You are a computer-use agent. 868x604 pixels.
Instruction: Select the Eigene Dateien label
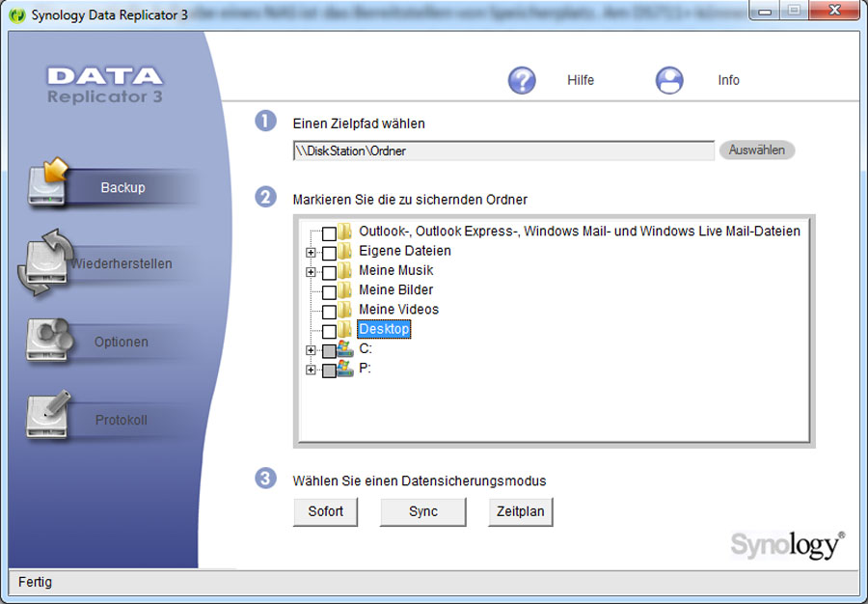point(405,251)
